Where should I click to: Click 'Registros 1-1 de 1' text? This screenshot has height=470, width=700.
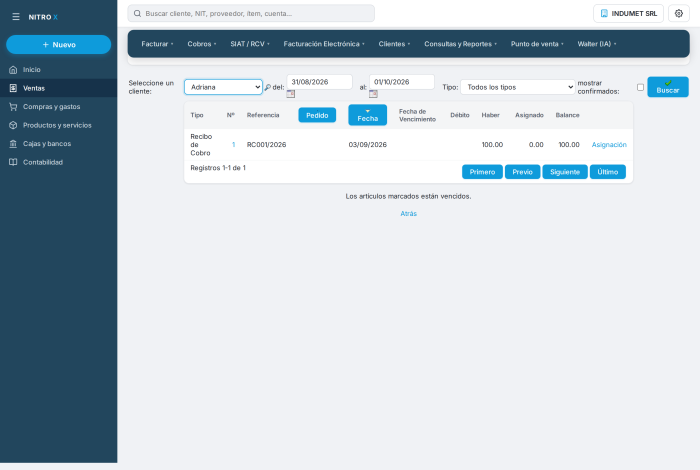click(x=218, y=168)
